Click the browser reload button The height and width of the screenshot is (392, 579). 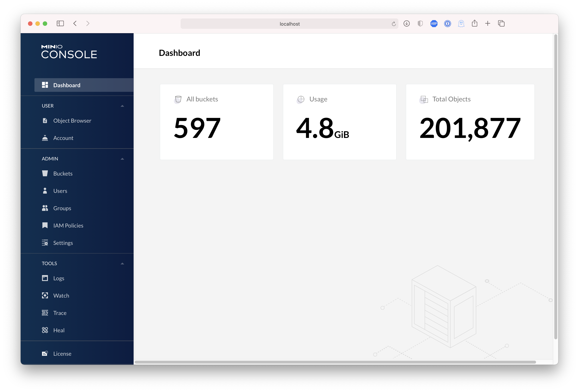(x=394, y=23)
